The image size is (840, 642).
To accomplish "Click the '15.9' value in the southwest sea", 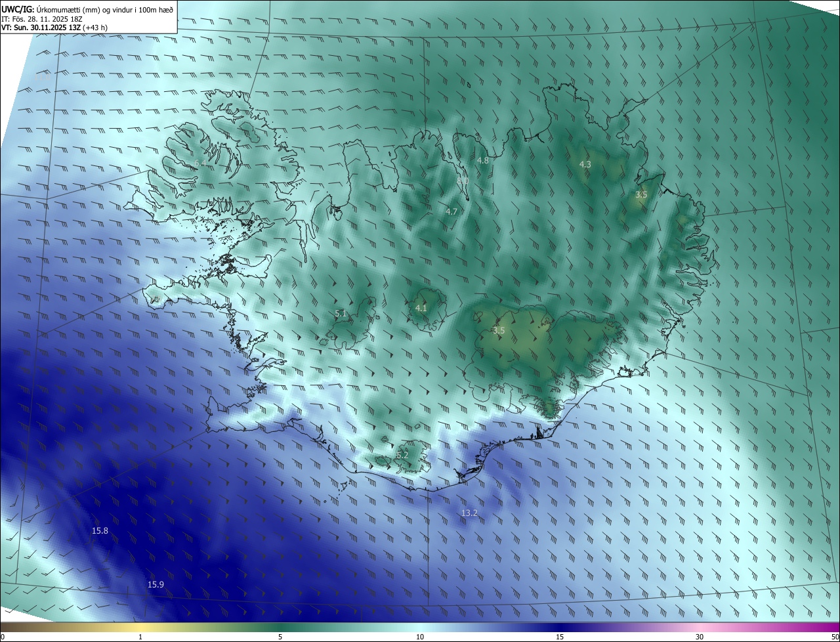I will pyautogui.click(x=156, y=584).
